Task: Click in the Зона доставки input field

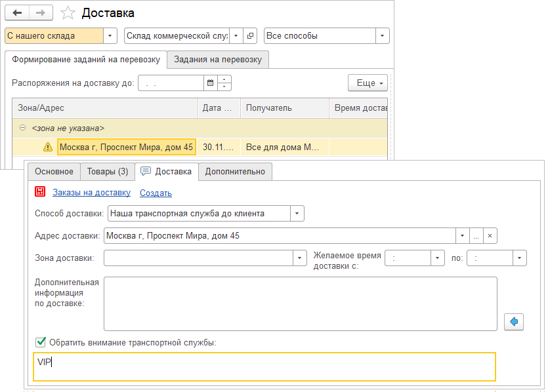Action: click(198, 258)
